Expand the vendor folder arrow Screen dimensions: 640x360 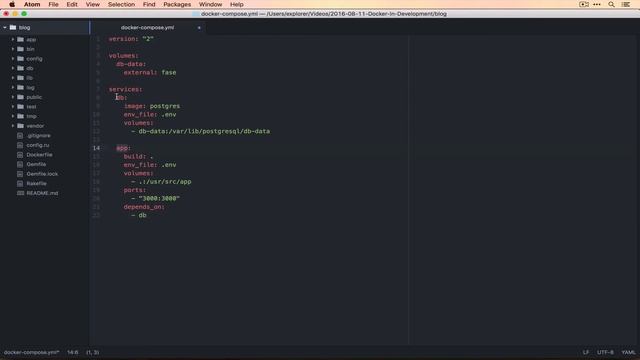[13, 126]
